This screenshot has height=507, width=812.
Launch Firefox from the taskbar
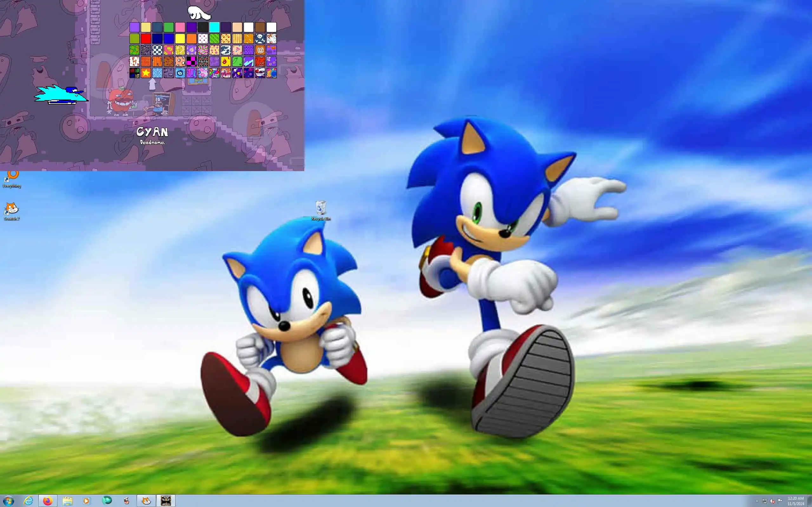(x=48, y=501)
